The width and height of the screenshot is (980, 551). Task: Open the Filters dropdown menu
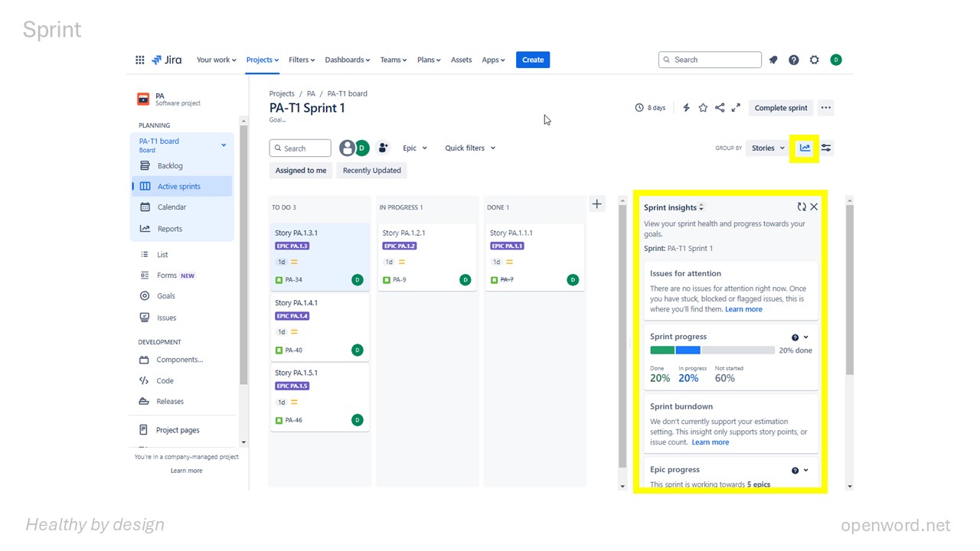pyautogui.click(x=302, y=60)
